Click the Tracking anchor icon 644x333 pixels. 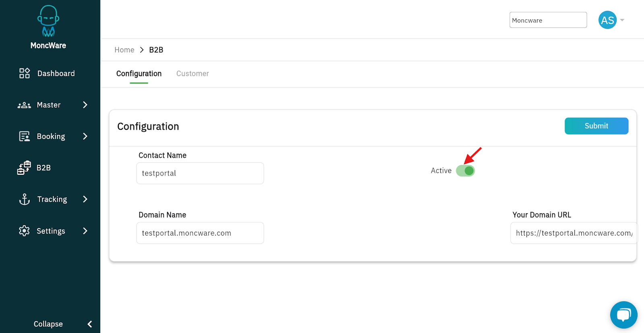(x=25, y=199)
